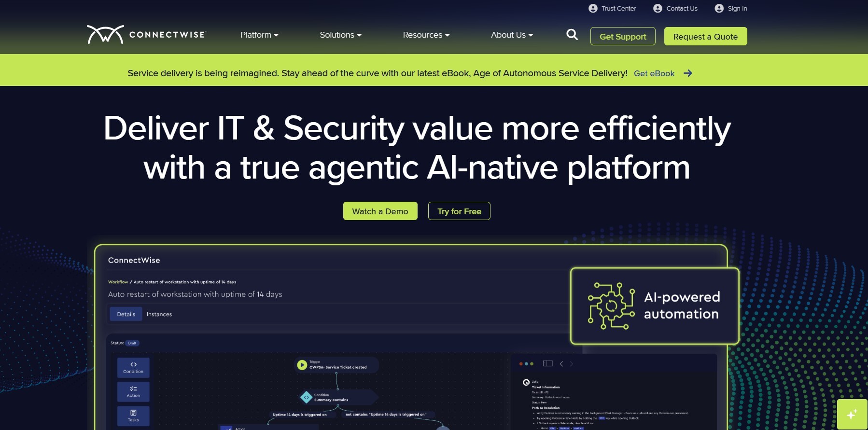Viewport: 868px width, 430px height.
Task: Click the Action checklist icon in the workflow
Action: [x=133, y=388]
